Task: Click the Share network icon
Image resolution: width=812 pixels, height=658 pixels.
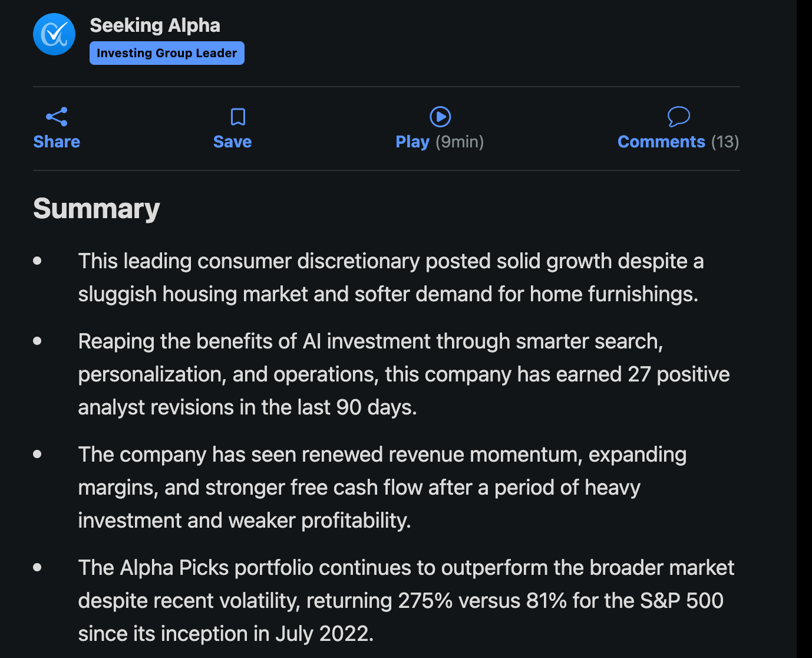Action: point(57,117)
